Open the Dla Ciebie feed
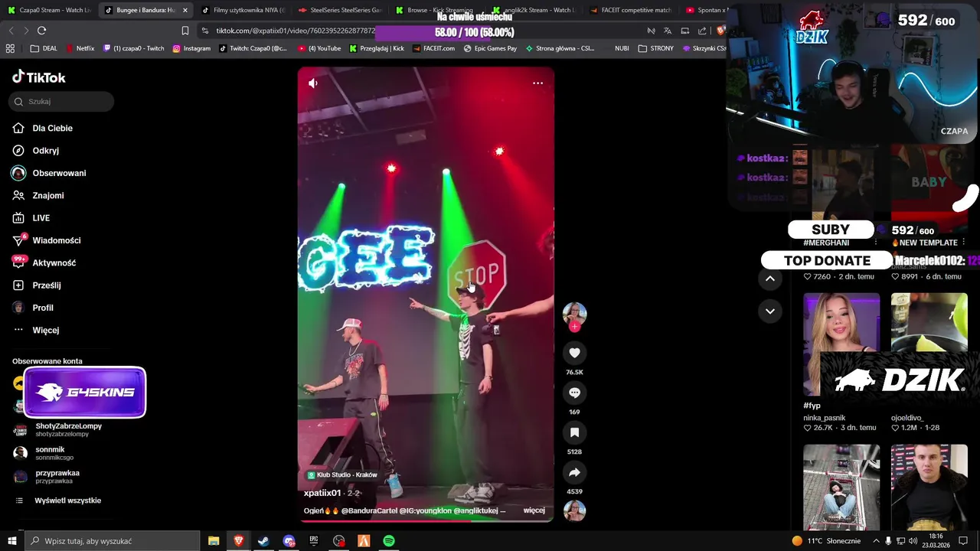 click(x=52, y=129)
